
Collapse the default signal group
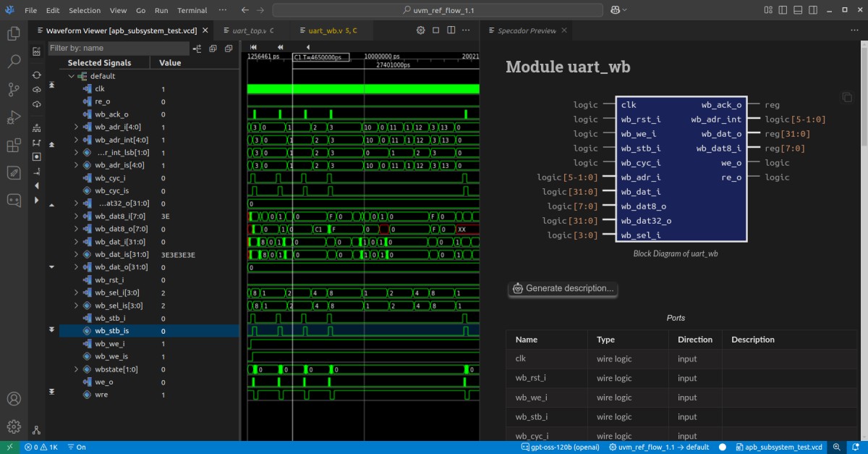(71, 76)
